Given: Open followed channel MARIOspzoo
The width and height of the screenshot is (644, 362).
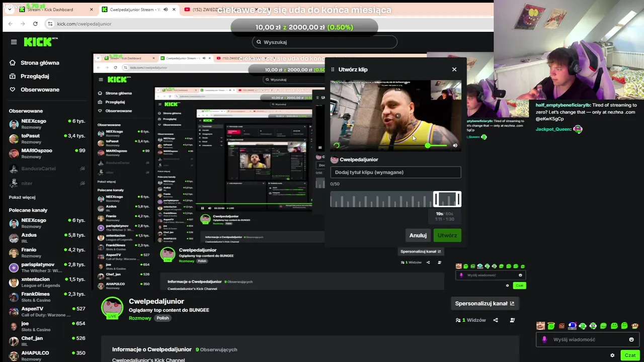Looking at the screenshot, I should pos(47,153).
